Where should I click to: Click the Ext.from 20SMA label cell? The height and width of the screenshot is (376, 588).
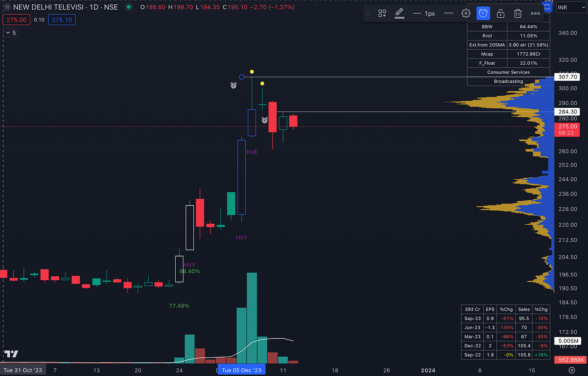[x=487, y=45]
